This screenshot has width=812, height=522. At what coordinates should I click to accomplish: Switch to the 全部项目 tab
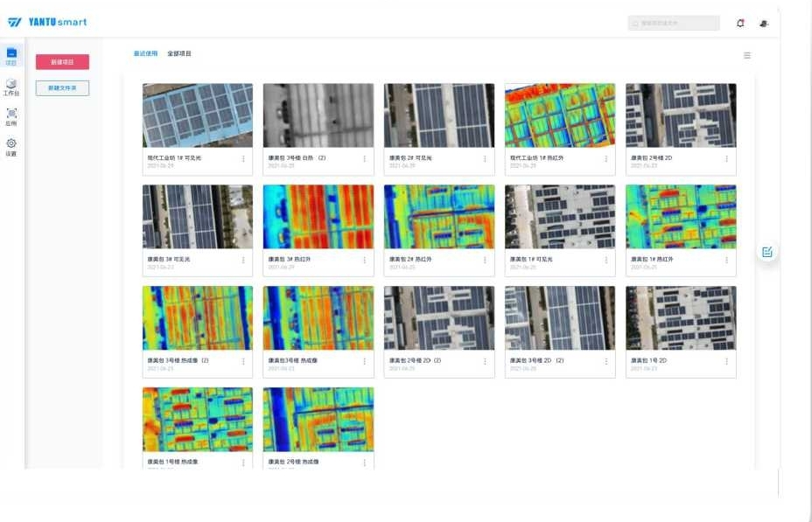point(179,54)
